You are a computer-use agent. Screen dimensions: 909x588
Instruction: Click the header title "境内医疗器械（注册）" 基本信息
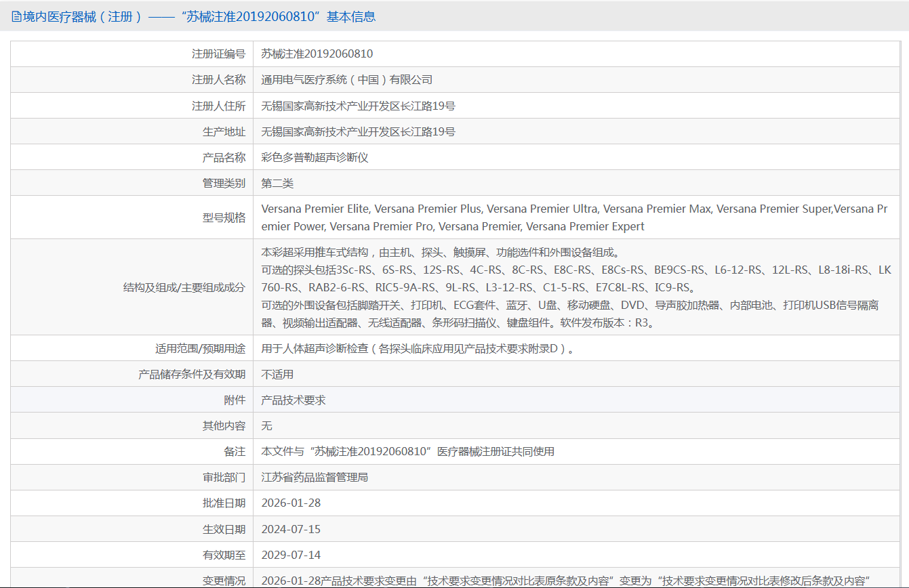tap(199, 17)
